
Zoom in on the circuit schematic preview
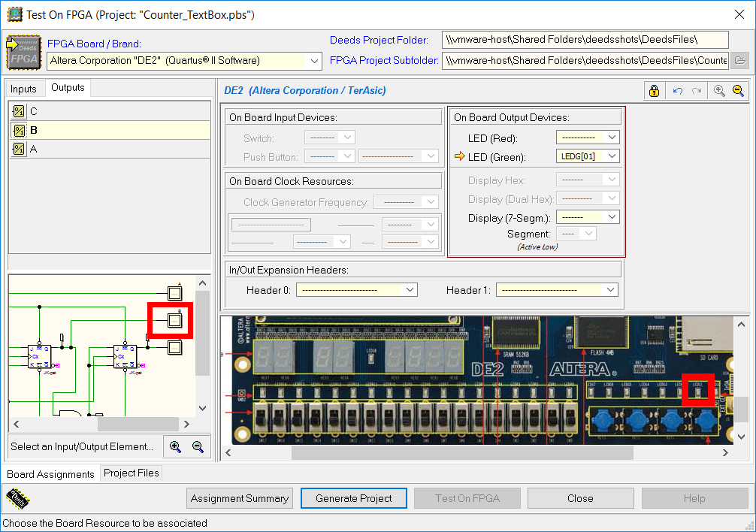click(x=176, y=446)
